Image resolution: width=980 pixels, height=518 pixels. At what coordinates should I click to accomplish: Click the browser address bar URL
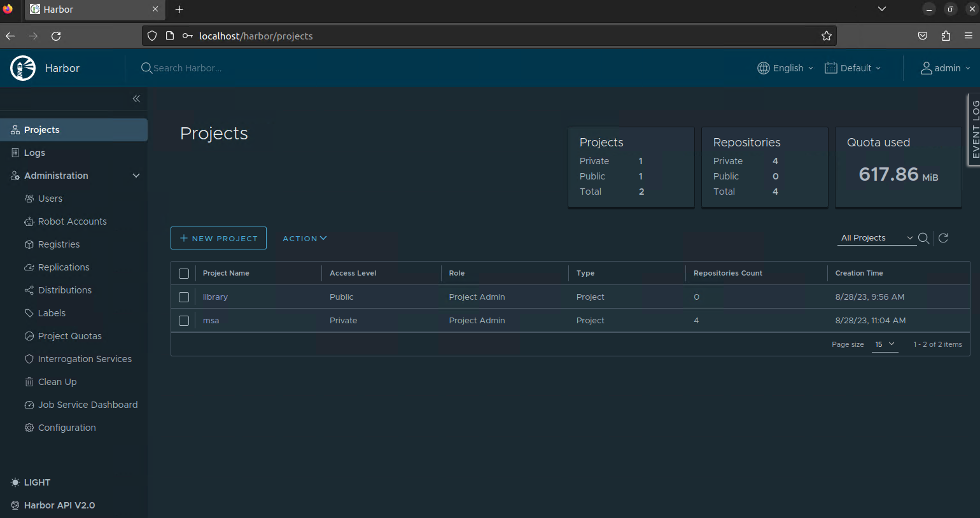(256, 36)
